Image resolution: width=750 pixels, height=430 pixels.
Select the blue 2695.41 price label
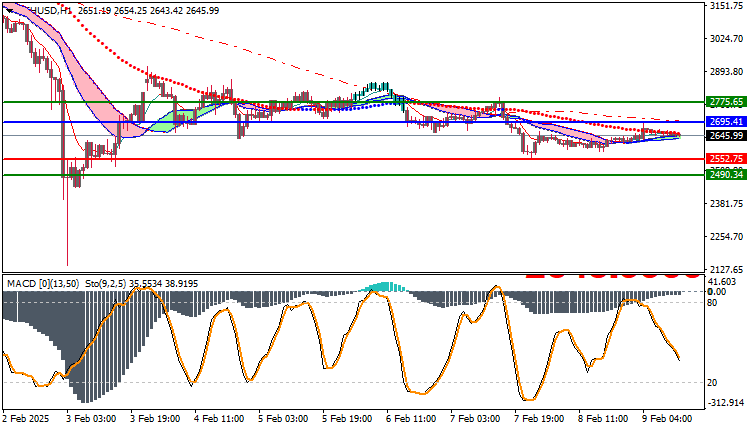[726, 122]
